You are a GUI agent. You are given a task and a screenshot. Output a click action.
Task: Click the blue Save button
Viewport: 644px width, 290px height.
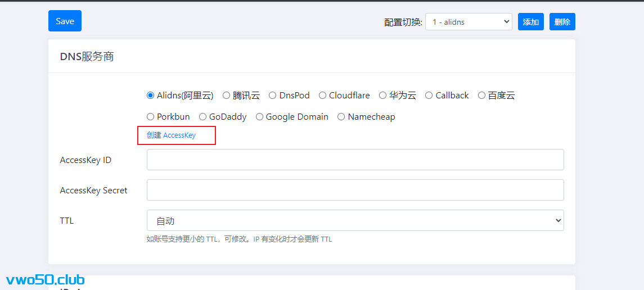[x=65, y=21]
